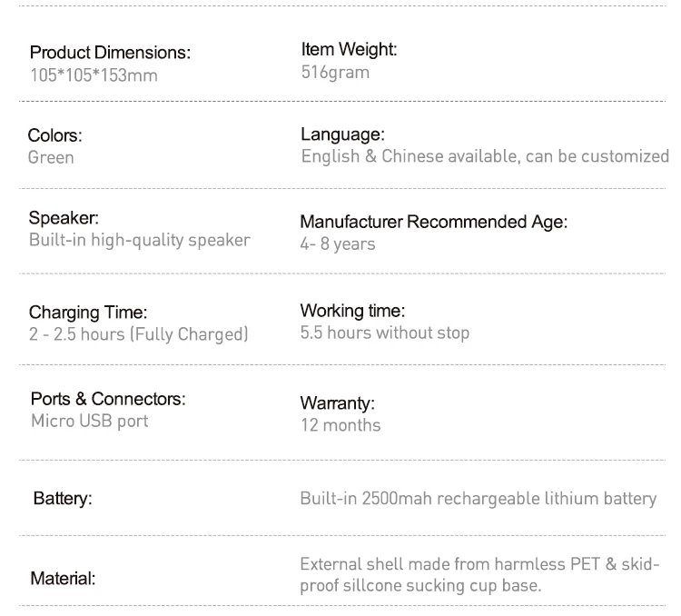Click the Colors label
681x616 pixels.
coord(54,135)
